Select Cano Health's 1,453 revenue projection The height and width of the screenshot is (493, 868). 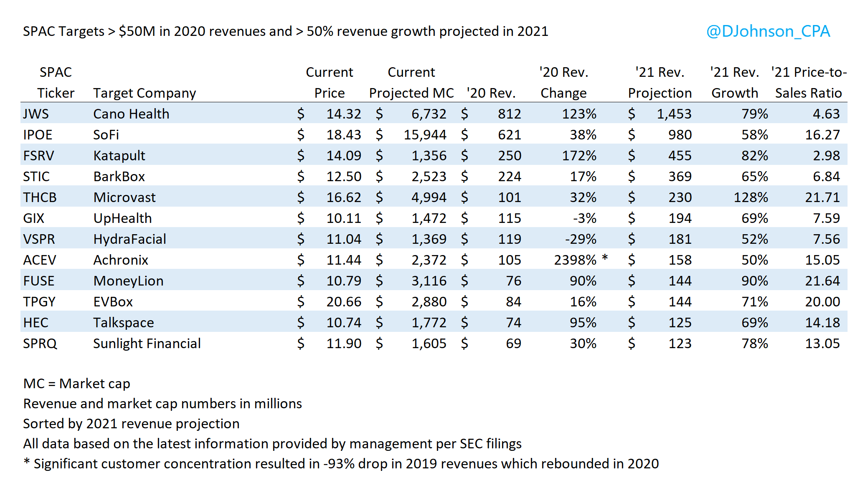(674, 114)
